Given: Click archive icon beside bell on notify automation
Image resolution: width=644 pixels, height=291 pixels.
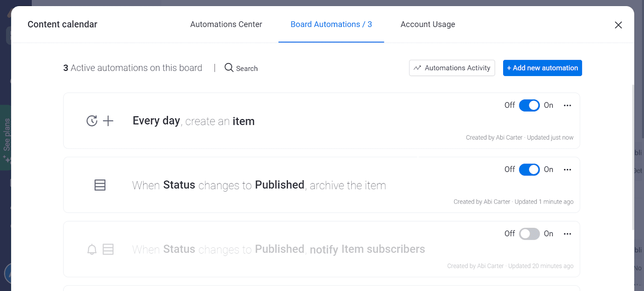Looking at the screenshot, I should (108, 250).
